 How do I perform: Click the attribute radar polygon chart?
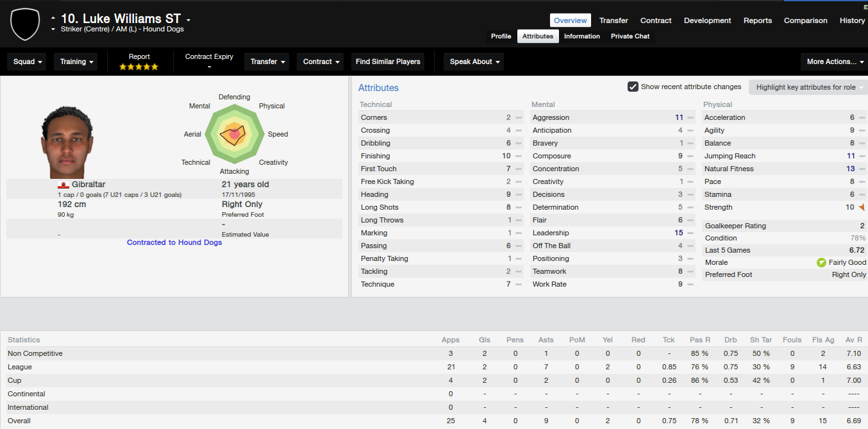pyautogui.click(x=234, y=134)
